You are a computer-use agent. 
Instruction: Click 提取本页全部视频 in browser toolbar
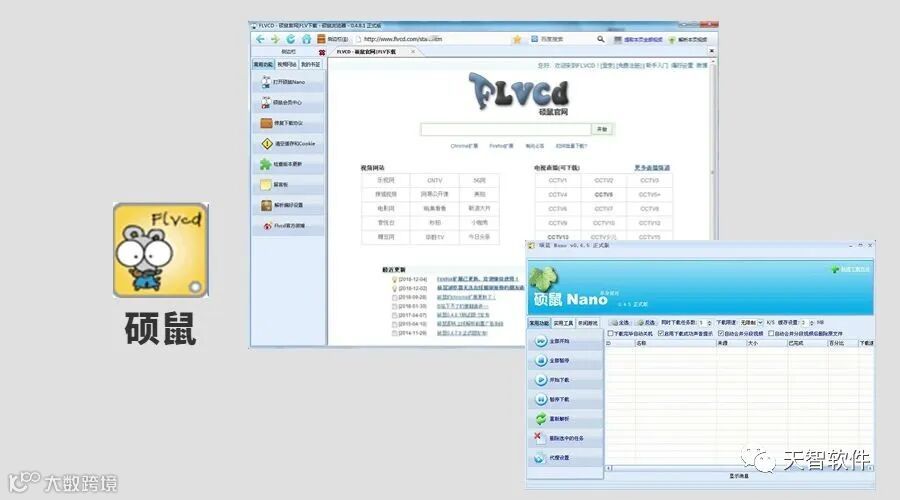click(x=638, y=39)
